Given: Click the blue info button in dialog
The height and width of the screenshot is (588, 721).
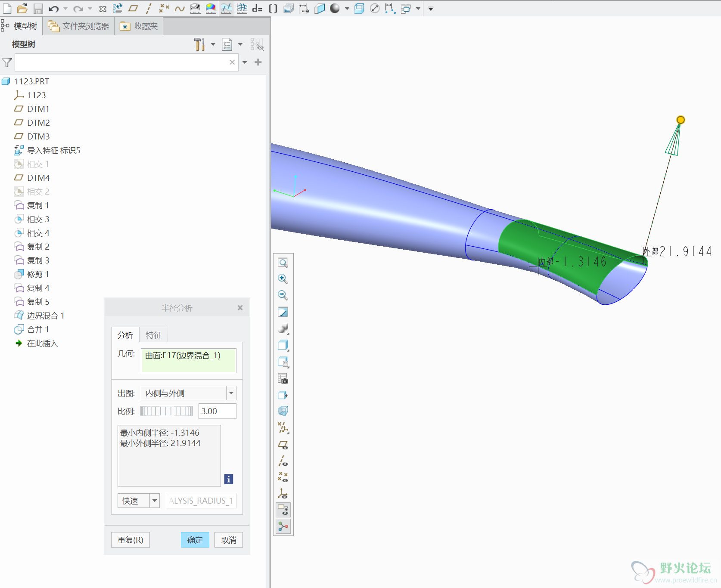Looking at the screenshot, I should pos(229,479).
